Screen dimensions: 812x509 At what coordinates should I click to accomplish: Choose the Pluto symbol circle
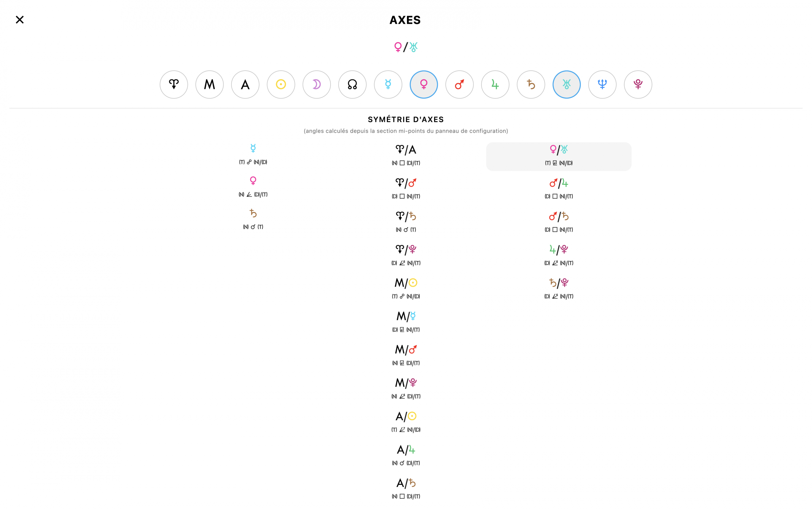(x=638, y=85)
